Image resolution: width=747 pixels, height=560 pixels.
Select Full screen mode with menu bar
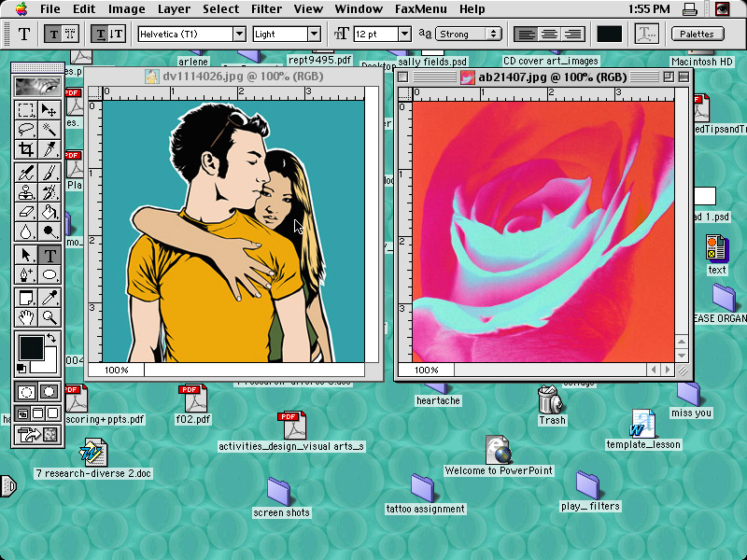coord(37,413)
